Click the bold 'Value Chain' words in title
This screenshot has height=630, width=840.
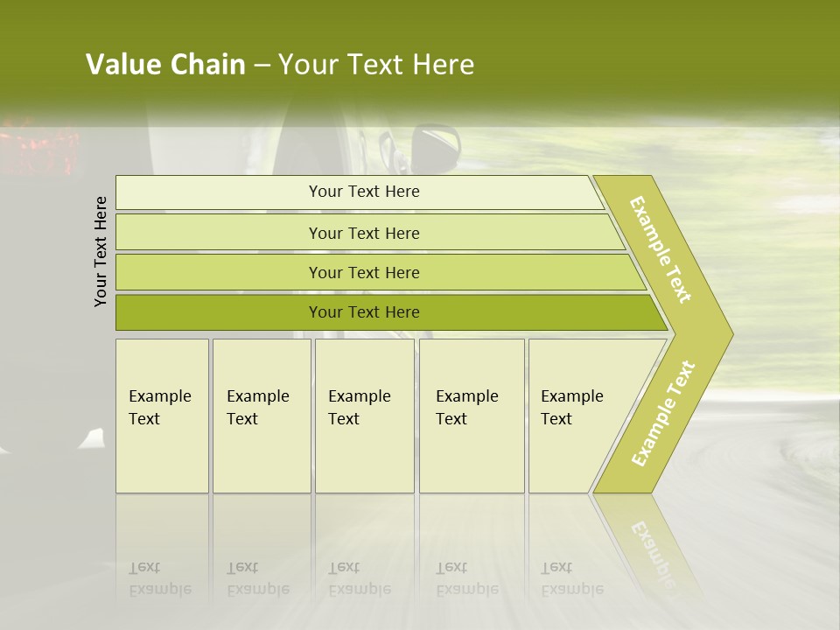165,64
